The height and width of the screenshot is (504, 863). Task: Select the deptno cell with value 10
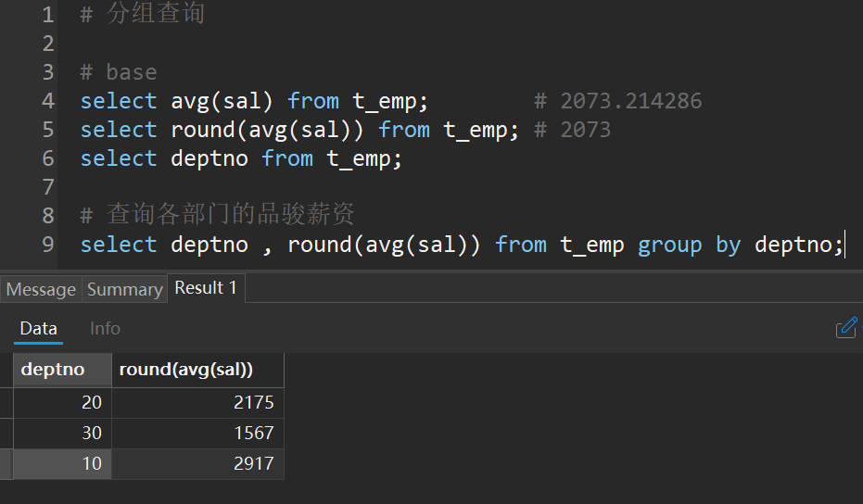pyautogui.click(x=62, y=463)
